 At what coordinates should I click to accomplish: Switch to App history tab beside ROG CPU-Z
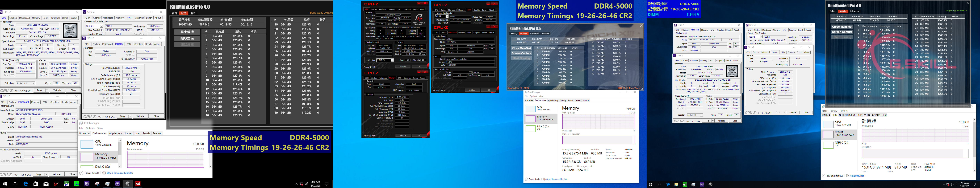(x=115, y=134)
